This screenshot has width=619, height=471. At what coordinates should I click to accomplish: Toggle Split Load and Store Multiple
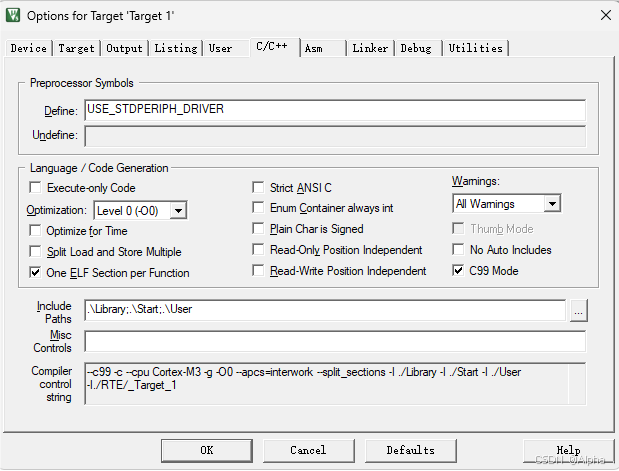pos(35,251)
